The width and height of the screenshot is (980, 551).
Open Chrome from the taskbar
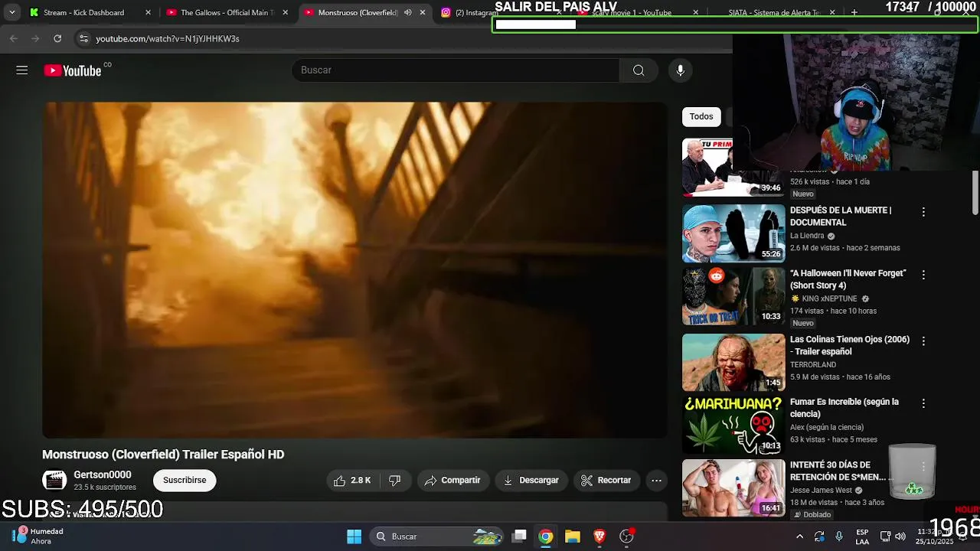[546, 536]
